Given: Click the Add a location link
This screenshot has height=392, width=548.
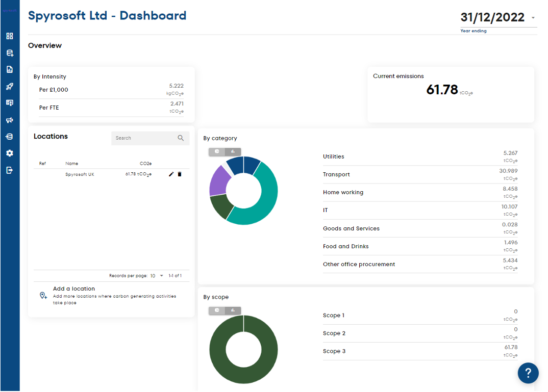Looking at the screenshot, I should (74, 289).
